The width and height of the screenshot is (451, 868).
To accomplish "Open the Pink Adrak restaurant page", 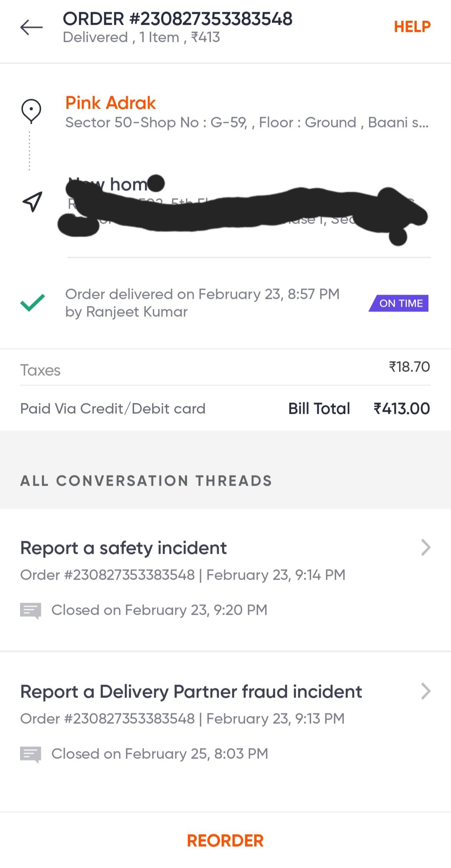I will [111, 103].
